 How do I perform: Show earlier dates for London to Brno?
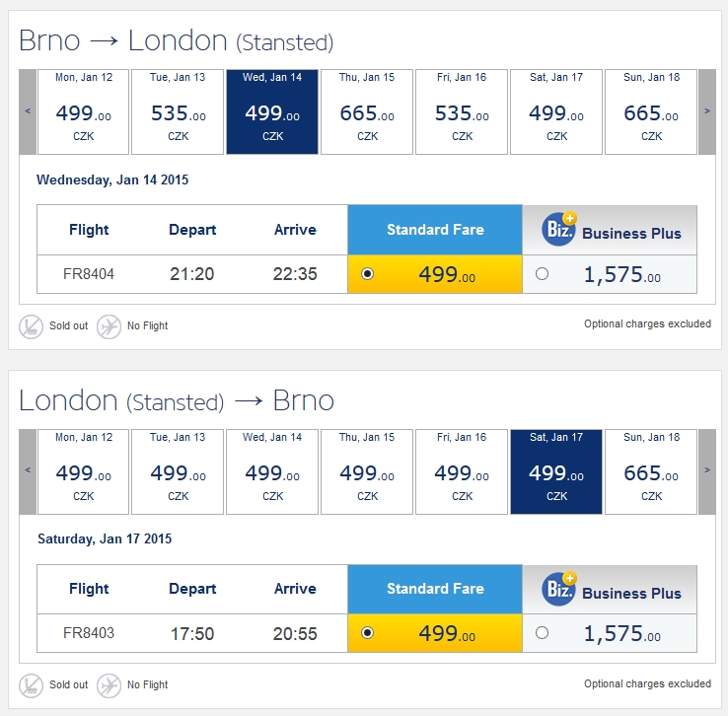click(x=28, y=471)
